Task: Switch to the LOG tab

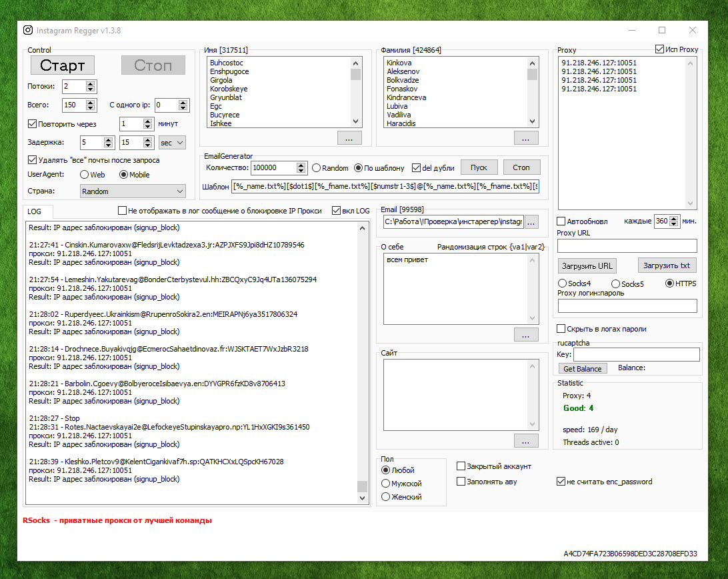Action: [x=34, y=211]
